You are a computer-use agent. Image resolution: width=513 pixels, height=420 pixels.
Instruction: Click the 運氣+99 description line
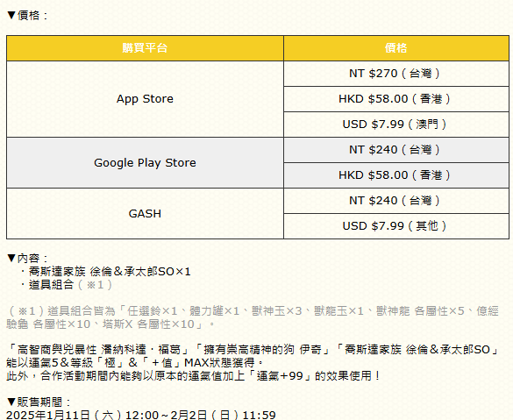click(193, 376)
